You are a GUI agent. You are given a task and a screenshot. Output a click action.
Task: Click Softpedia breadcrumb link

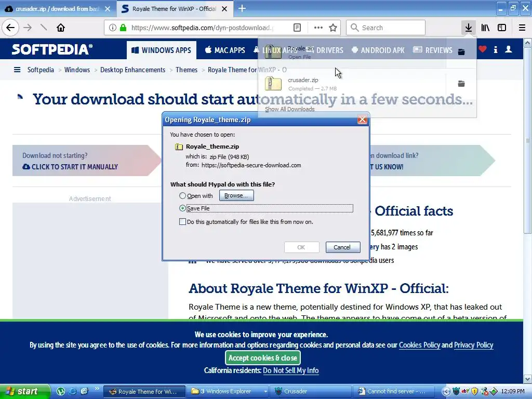(x=41, y=70)
